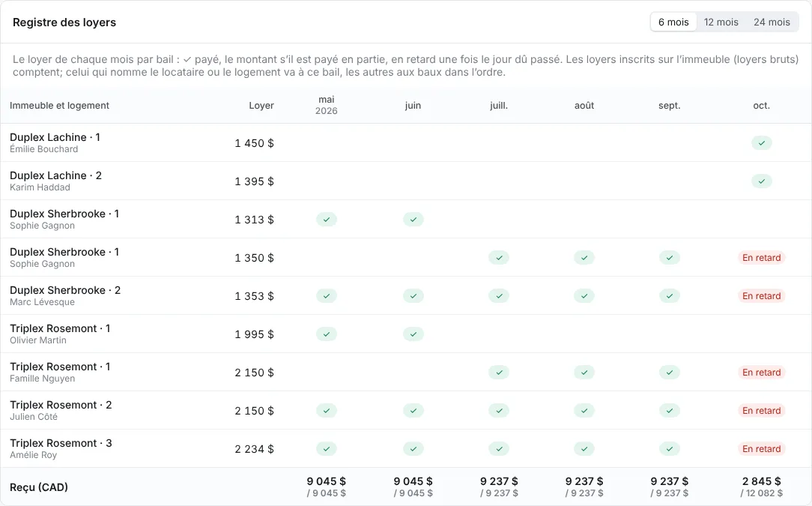Open Marc Lévesque's En retard October badge
812x506 pixels.
(761, 296)
